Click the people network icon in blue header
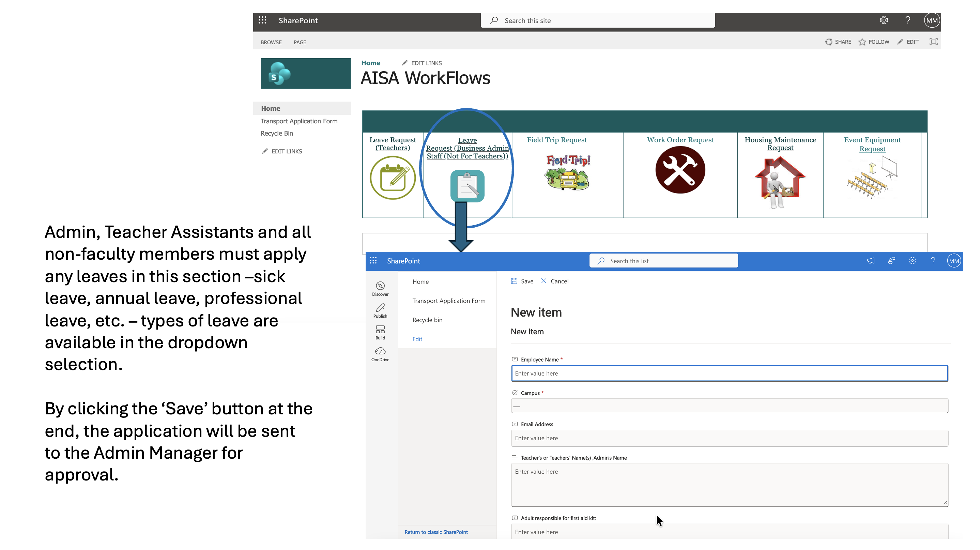The image size is (980, 550). pos(891,261)
